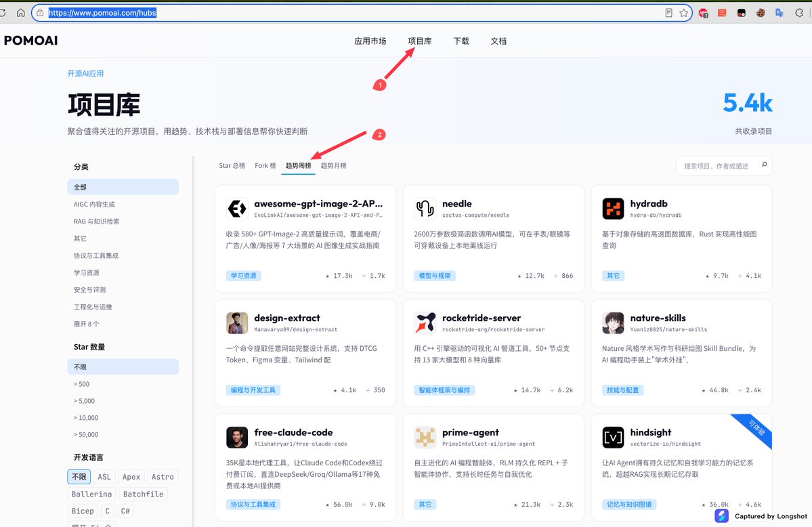Open 文档 in top navigation
Viewport: 812px width, 527px height.
pyautogui.click(x=498, y=41)
